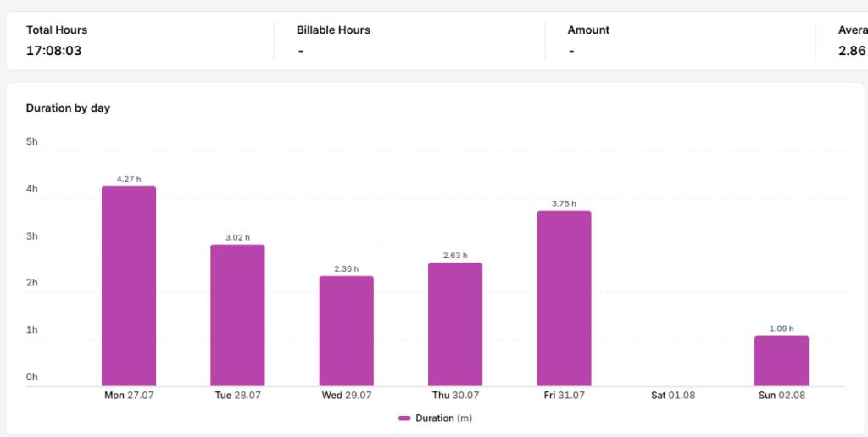Click the Average 2.86 value
Image resolution: width=868 pixels, height=437 pixels.
point(852,51)
